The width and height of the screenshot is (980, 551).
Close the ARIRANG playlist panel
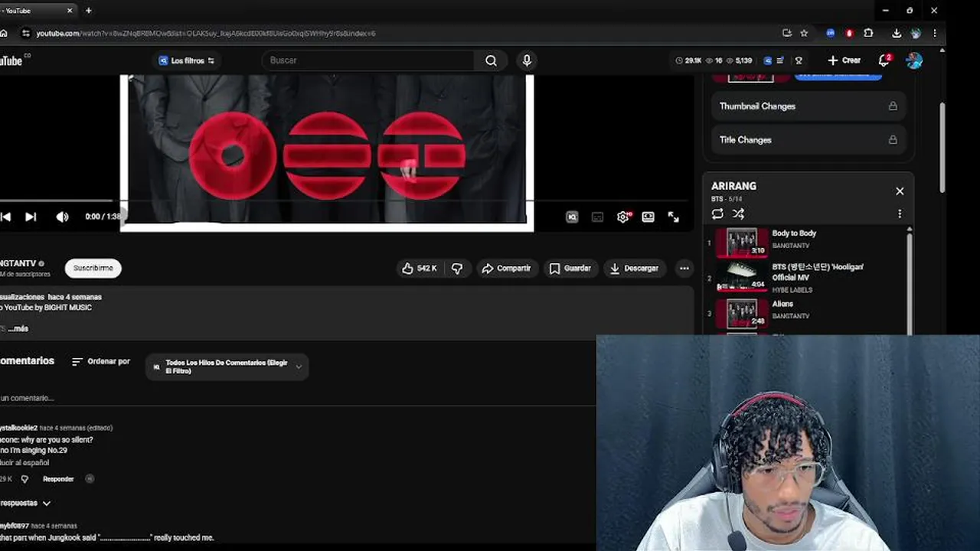900,191
